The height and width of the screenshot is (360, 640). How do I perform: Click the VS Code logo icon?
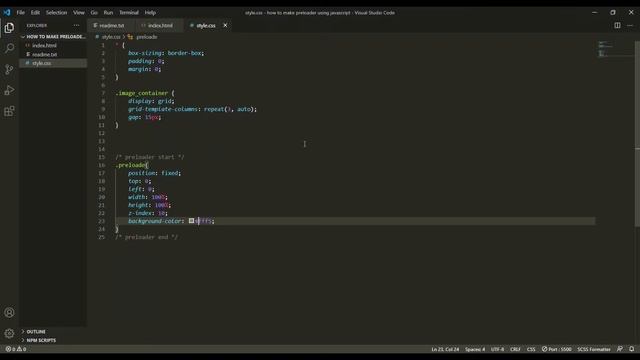pos(7,12)
